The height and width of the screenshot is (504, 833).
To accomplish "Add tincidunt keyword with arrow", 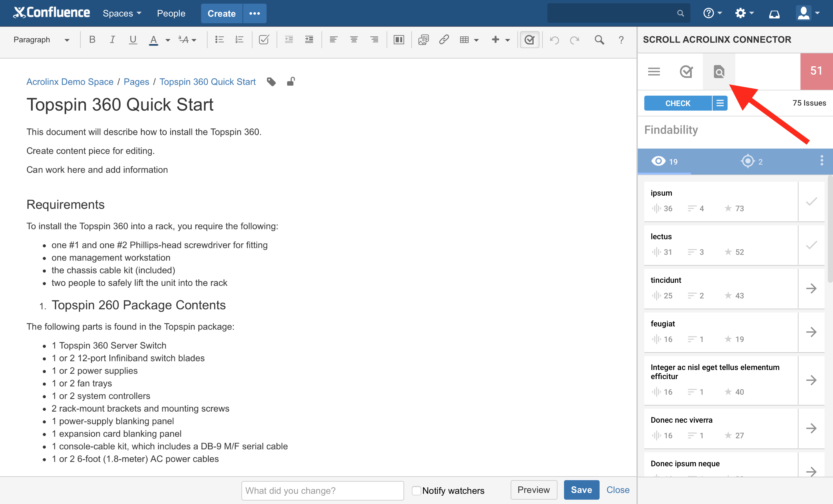I will click(811, 288).
